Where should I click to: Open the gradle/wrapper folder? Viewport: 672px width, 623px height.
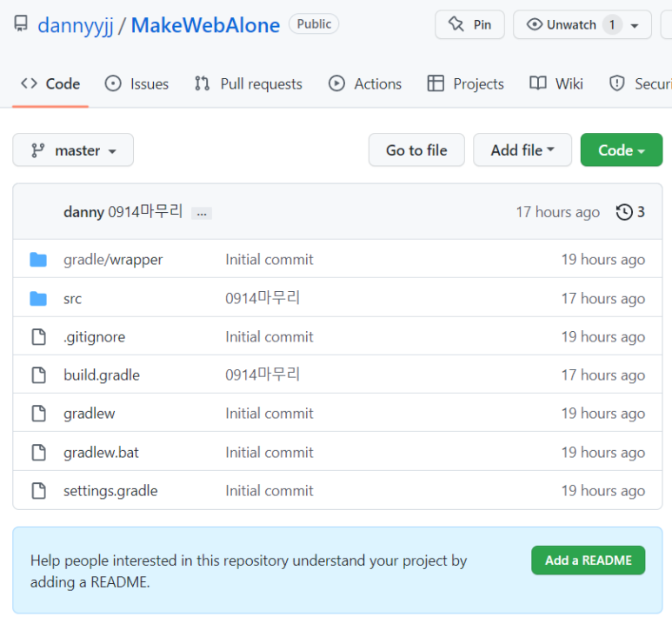(x=113, y=260)
